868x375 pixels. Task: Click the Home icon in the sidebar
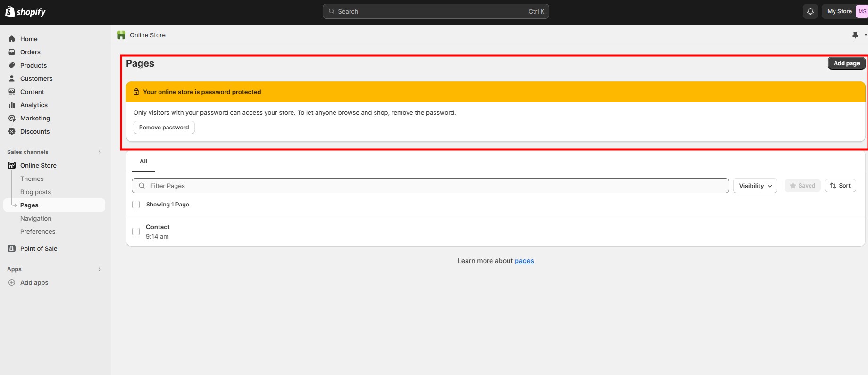12,39
